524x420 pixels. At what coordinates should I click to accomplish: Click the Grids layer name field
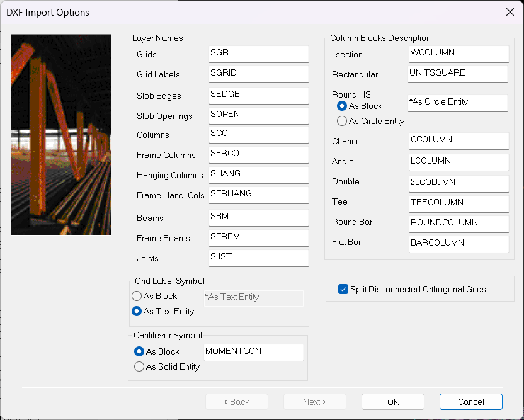point(258,54)
